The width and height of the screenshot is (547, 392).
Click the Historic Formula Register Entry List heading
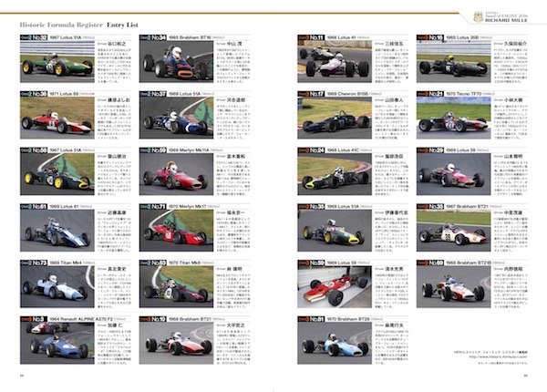pyautogui.click(x=78, y=25)
